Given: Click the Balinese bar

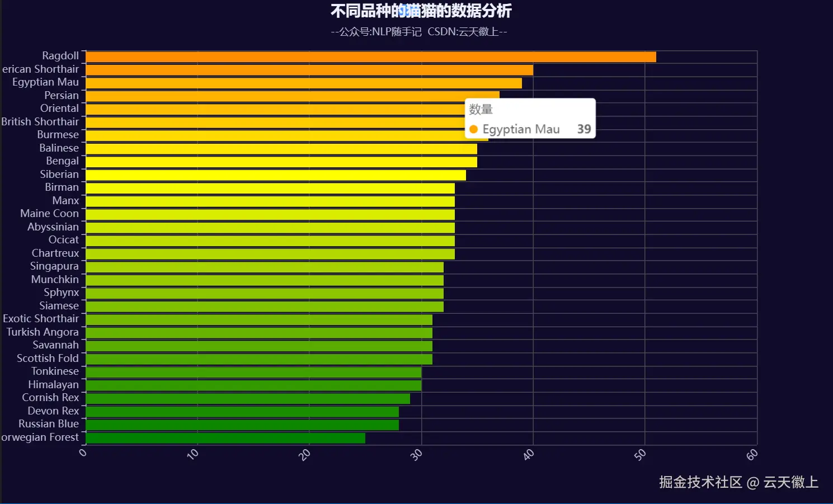Looking at the screenshot, I should pos(281,149).
